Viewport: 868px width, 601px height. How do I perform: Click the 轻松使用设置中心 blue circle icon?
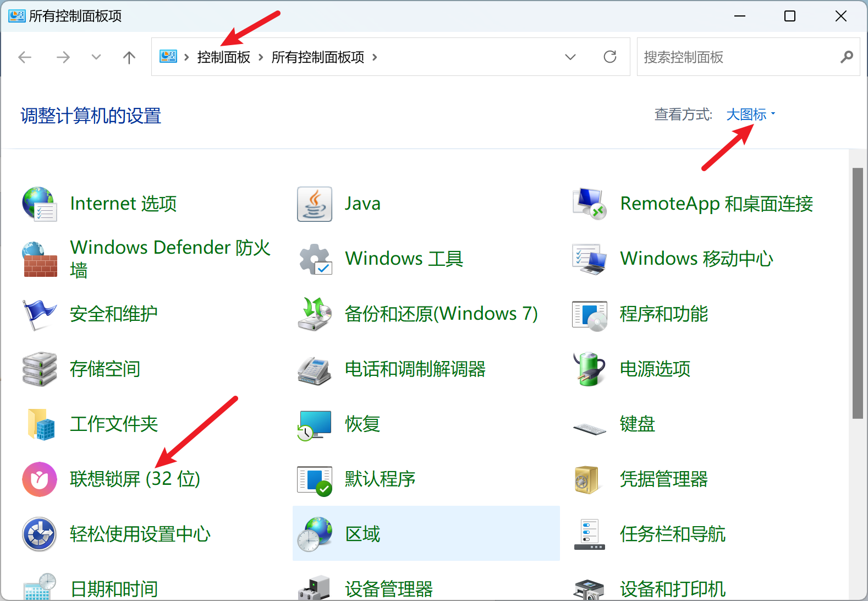(x=40, y=534)
